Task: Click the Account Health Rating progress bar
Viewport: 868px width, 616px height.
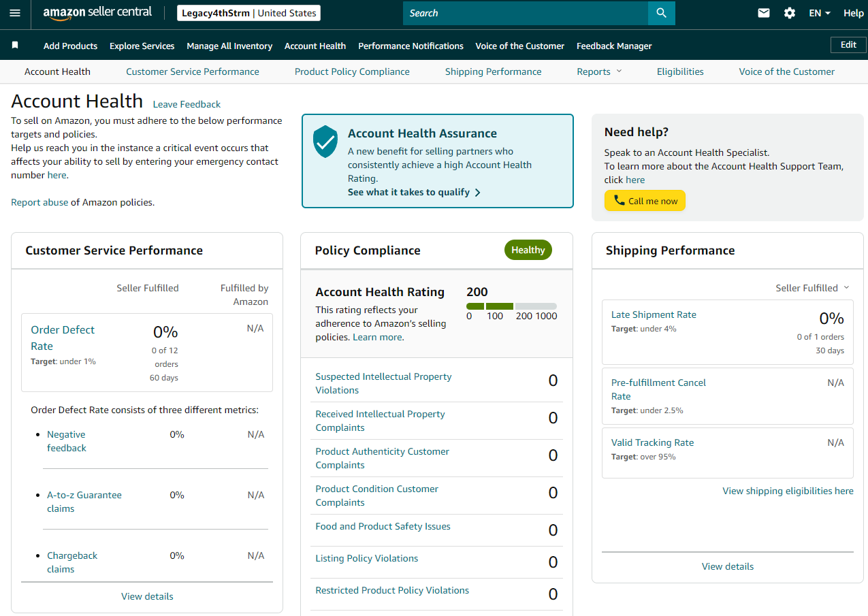Action: (511, 306)
